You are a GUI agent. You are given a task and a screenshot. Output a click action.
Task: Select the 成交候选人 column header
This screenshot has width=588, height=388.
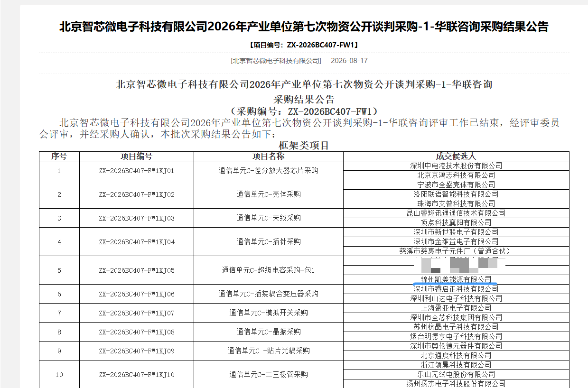point(456,156)
